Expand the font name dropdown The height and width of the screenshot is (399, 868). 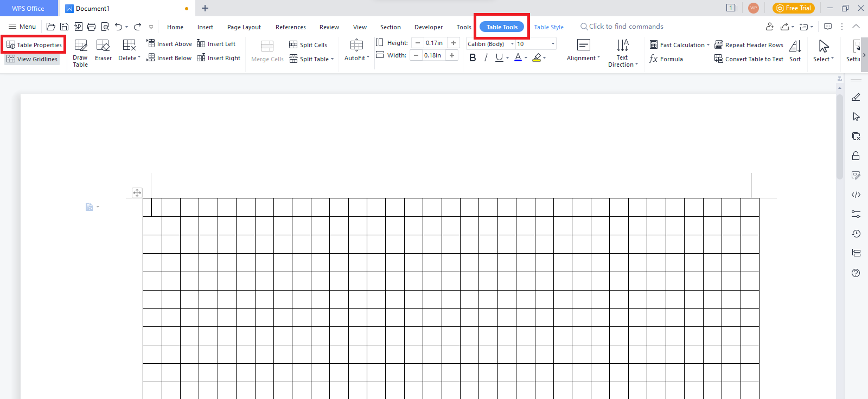[512, 44]
